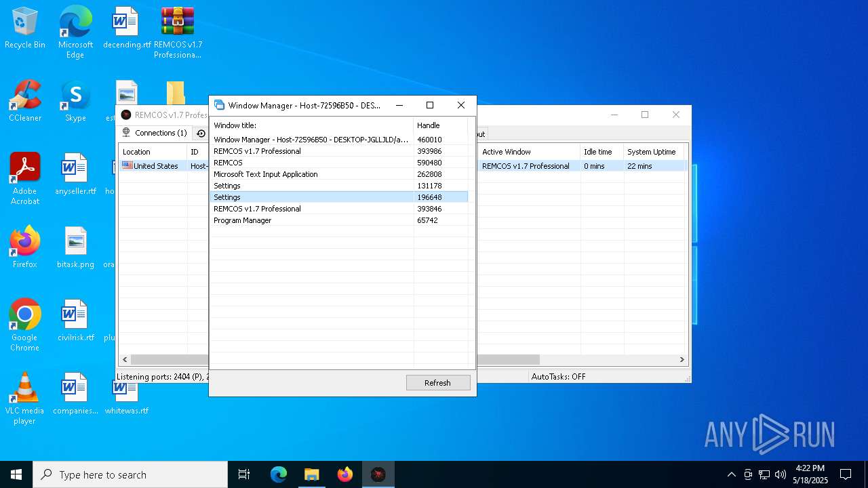Screen dimensions: 868x488
Task: Open the history tab icon next to Connections
Action: [201, 134]
